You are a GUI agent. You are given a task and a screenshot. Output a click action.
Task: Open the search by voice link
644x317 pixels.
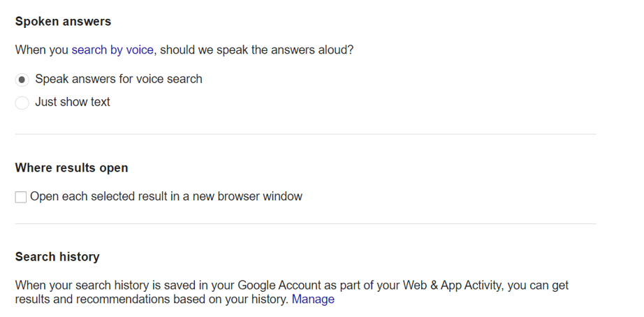point(112,50)
